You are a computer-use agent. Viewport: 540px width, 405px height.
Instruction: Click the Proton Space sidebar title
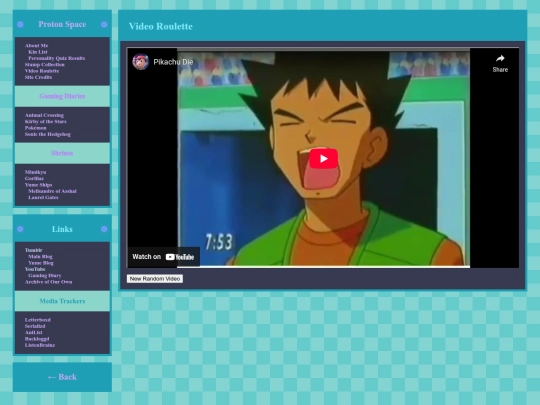point(62,24)
